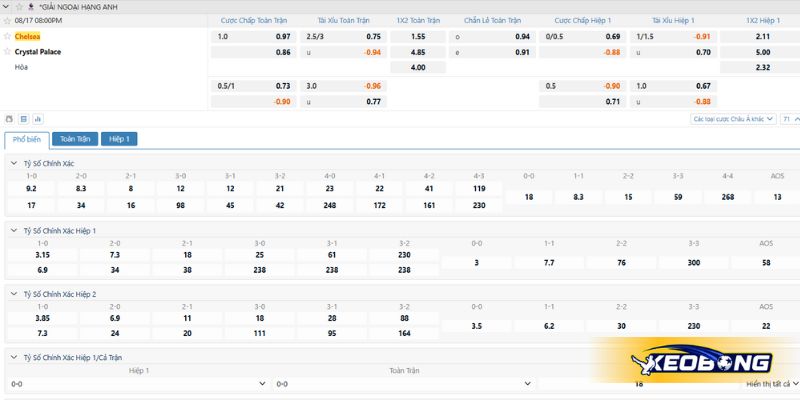Pick full-match correct score 1-0 odds 9.2

click(x=31, y=188)
